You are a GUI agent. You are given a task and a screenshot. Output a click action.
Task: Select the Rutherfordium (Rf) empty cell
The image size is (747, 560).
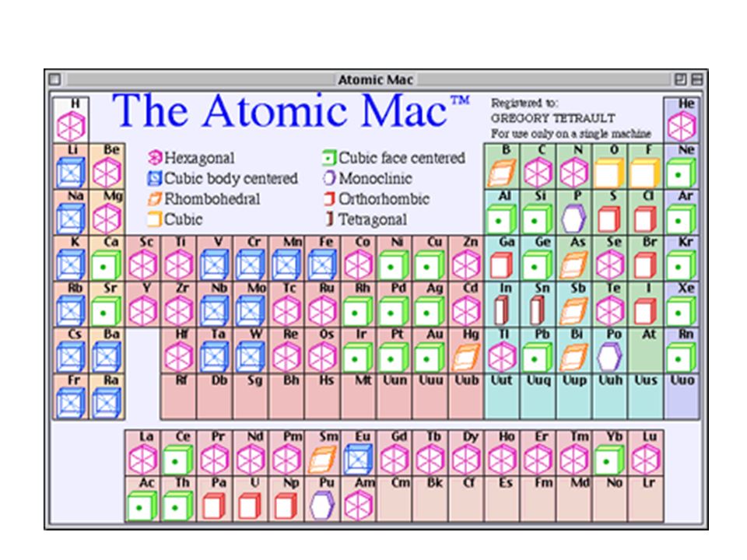(x=179, y=397)
